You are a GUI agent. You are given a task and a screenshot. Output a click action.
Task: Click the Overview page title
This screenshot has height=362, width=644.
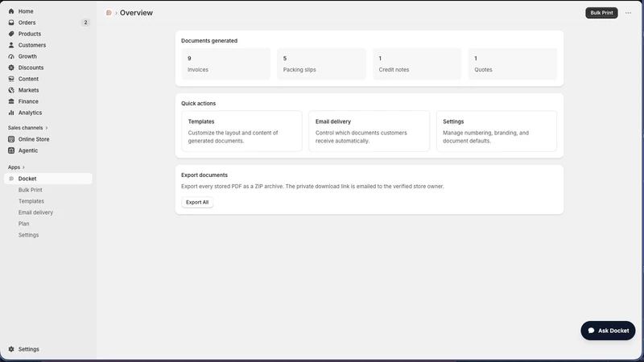click(136, 13)
